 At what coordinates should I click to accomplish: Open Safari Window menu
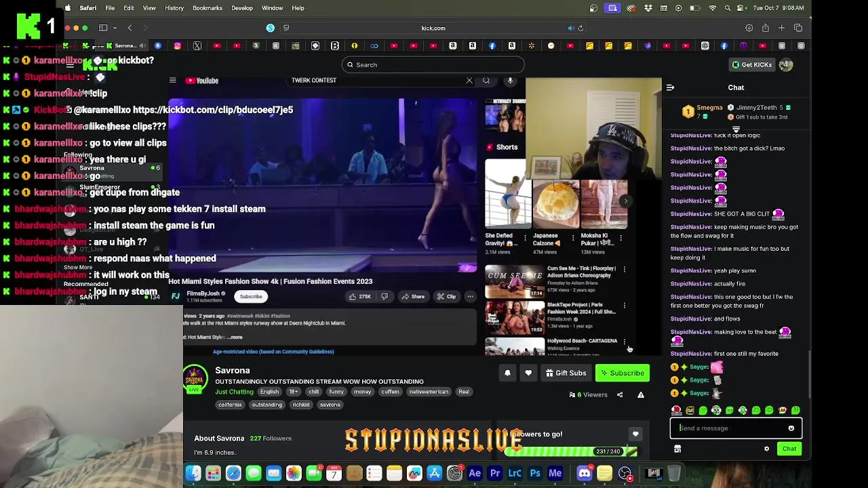click(272, 8)
